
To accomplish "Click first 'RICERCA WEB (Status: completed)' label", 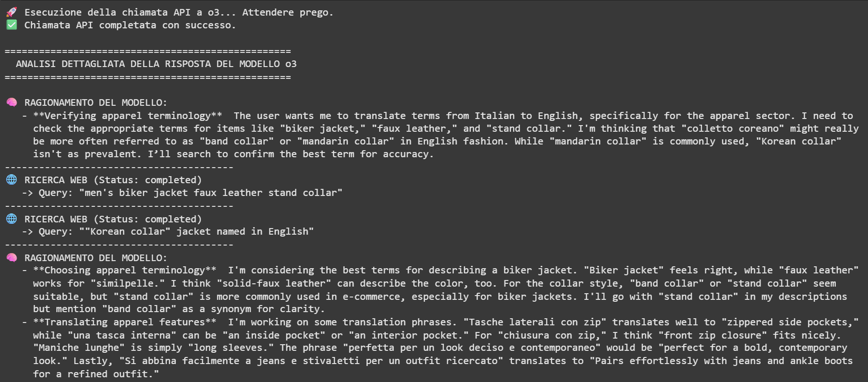I will point(113,180).
